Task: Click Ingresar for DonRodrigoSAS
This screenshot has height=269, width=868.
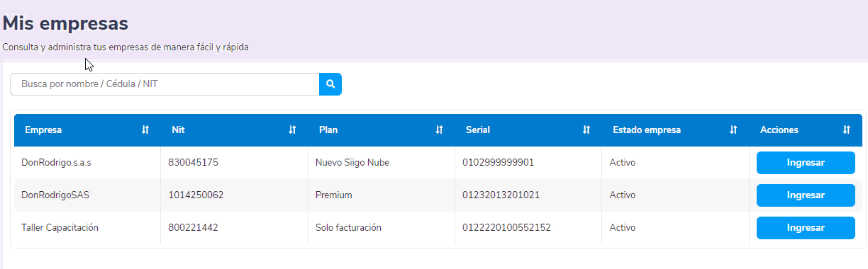Action: tap(806, 195)
